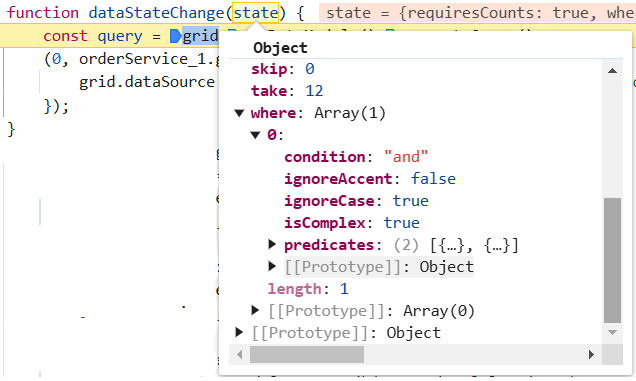636x381 pixels.
Task: Collapse the where Array(1) node
Action: (x=239, y=113)
